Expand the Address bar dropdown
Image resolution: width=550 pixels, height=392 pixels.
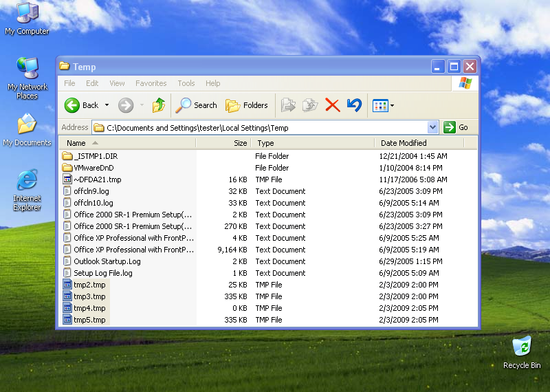pos(433,127)
